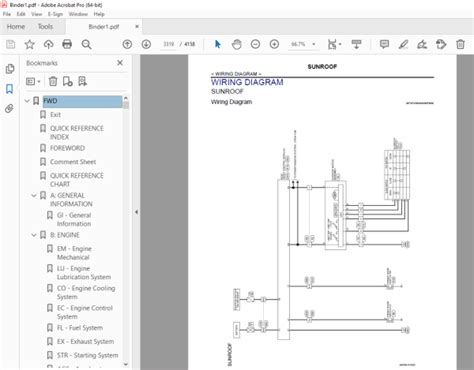Open the Attachments paperclip panel
Image resolution: width=474 pixels, height=370 pixels.
[x=9, y=109]
